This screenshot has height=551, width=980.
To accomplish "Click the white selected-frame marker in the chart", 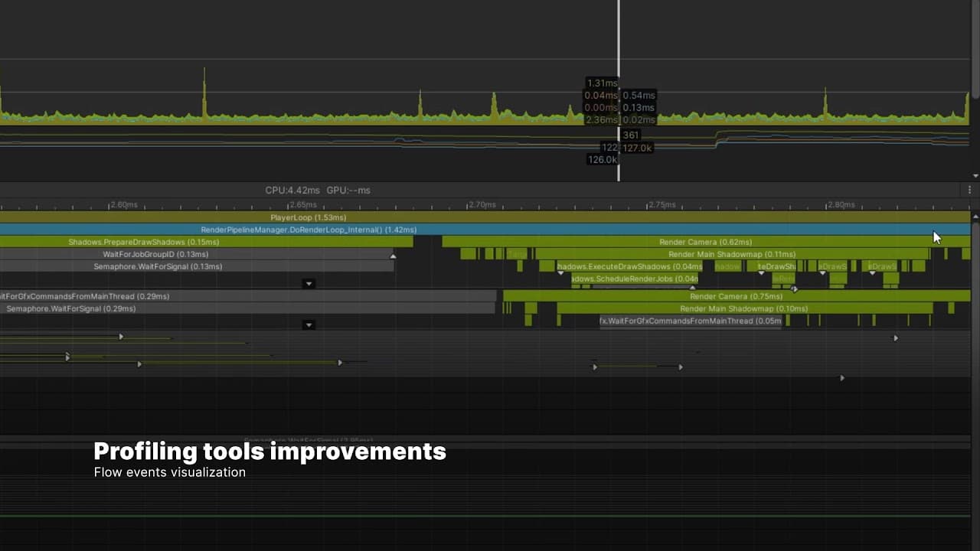I will pos(619,90).
